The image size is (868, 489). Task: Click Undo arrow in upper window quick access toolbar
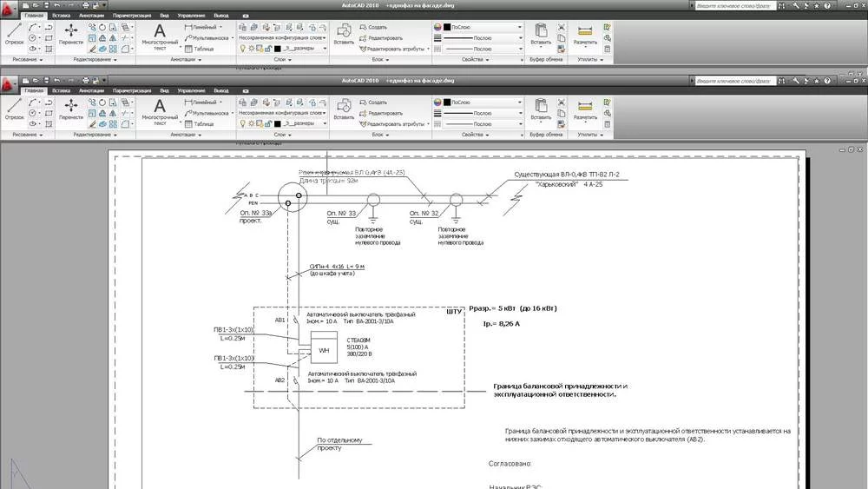[57, 5]
